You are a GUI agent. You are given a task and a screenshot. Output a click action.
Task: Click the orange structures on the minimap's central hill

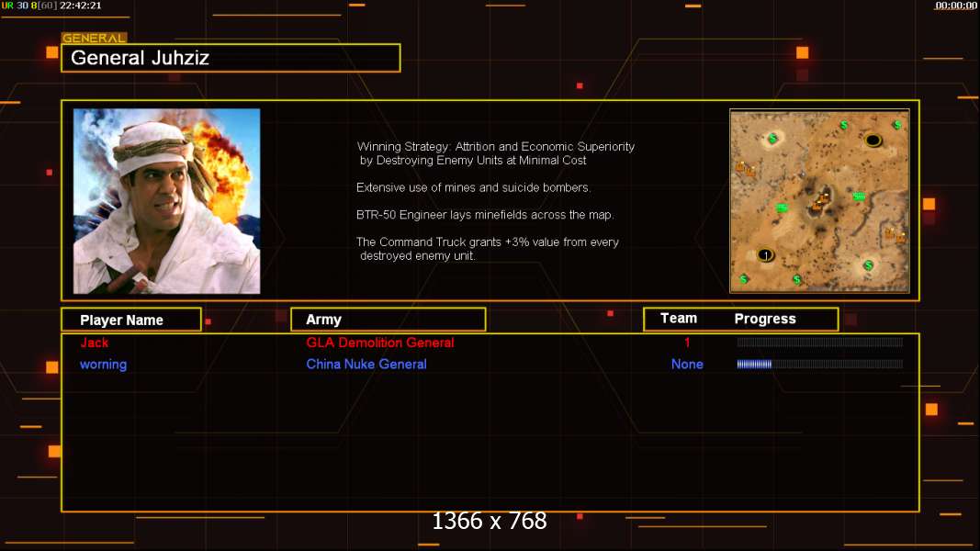point(820,202)
